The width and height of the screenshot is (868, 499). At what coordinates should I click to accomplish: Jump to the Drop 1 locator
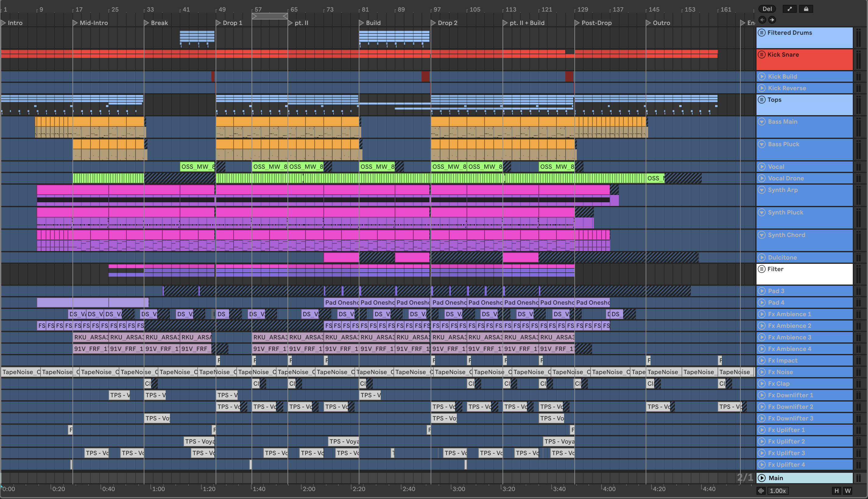point(218,23)
